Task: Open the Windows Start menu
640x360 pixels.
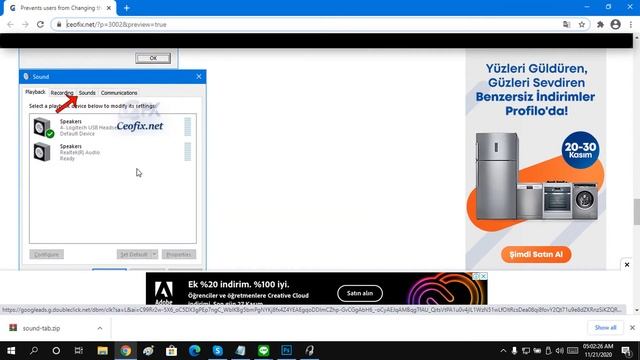Action: click(11, 351)
